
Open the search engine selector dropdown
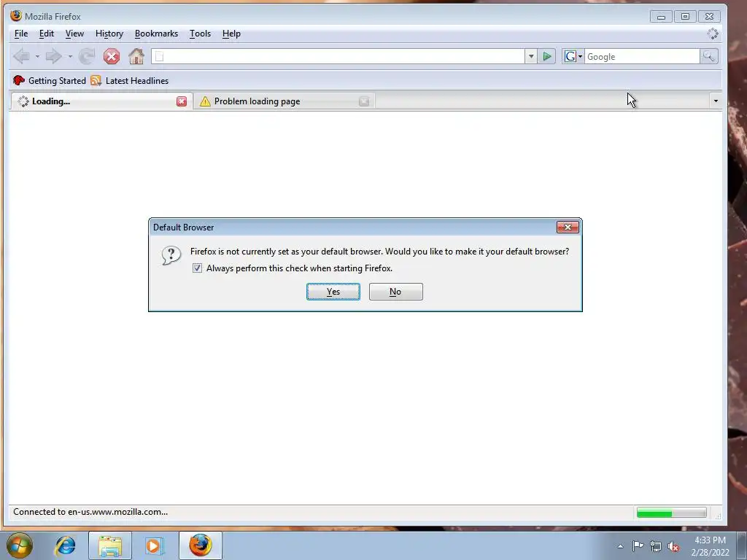point(573,57)
